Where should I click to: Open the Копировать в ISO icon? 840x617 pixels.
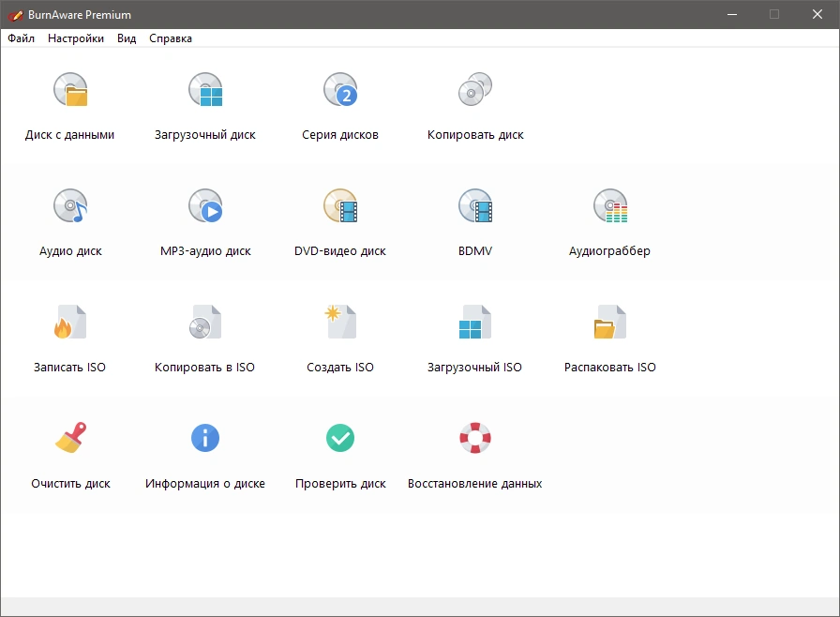coord(205,322)
